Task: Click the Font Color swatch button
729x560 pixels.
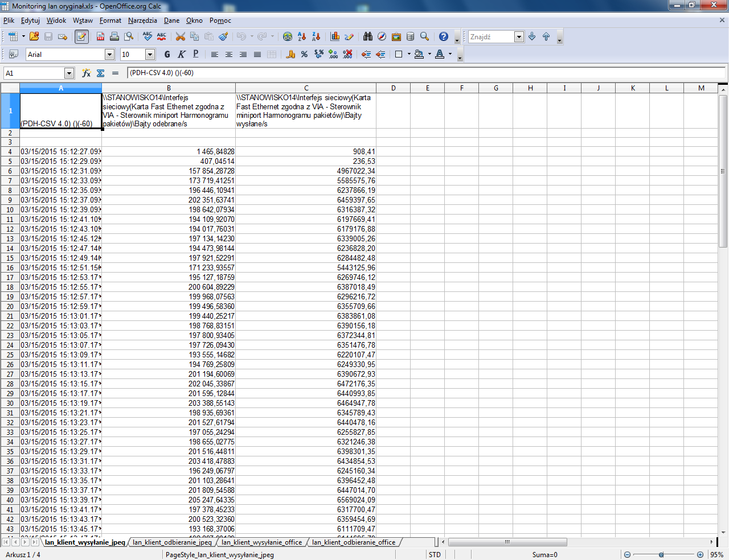Action: pyautogui.click(x=440, y=55)
